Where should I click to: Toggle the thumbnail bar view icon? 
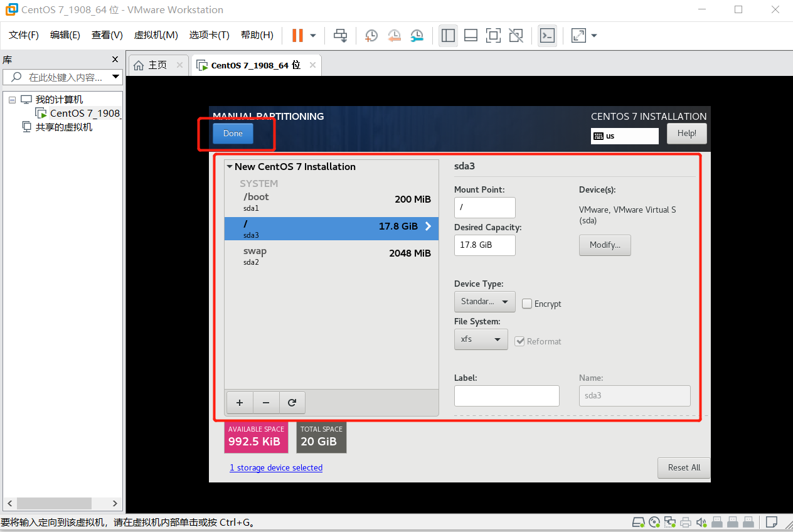[471, 35]
